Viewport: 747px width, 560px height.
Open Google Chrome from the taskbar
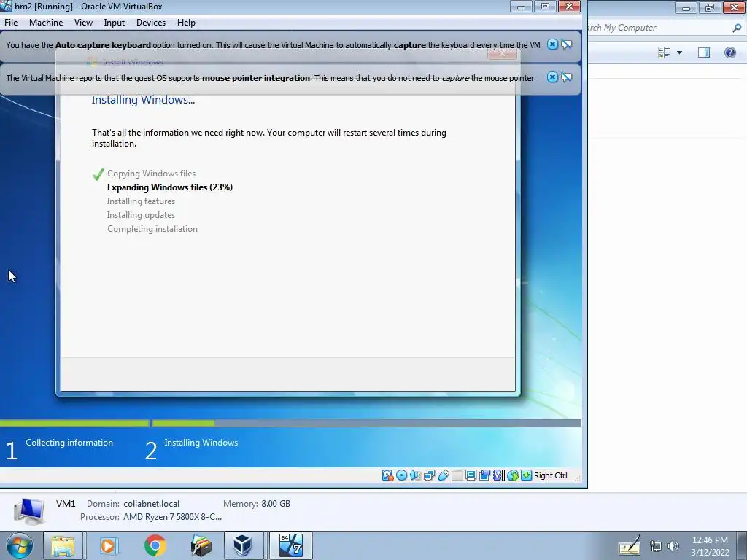pyautogui.click(x=155, y=545)
